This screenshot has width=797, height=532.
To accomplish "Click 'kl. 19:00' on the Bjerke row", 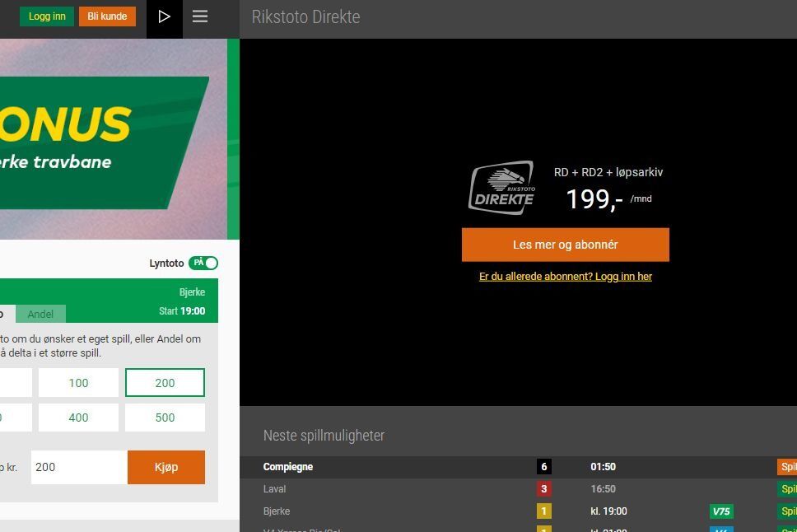I will [608, 511].
